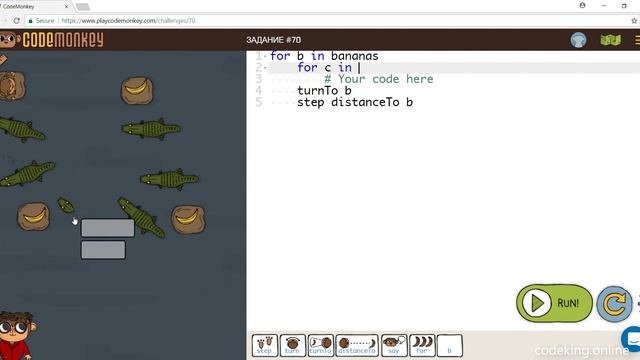Insert the distanceTo command block
The width and height of the screenshot is (640, 360).
[357, 345]
